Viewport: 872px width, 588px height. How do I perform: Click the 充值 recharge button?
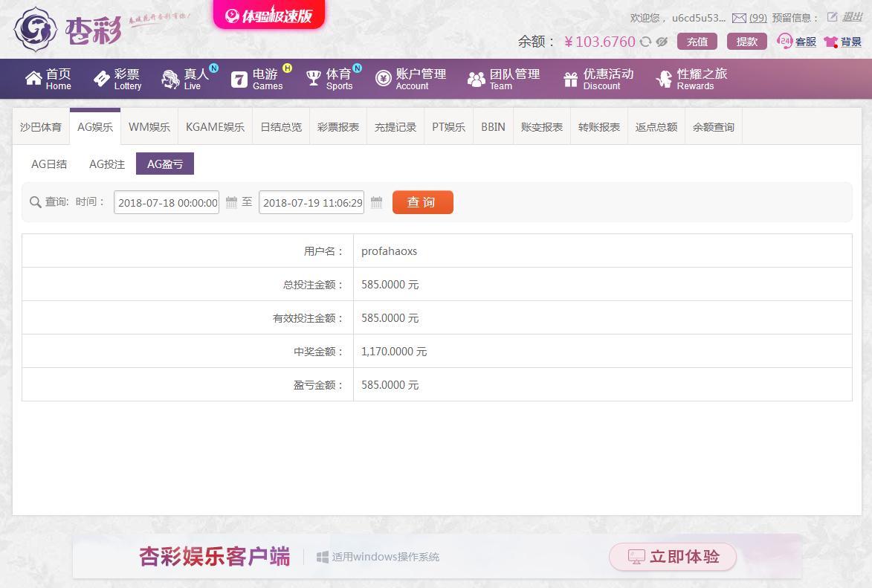697,42
